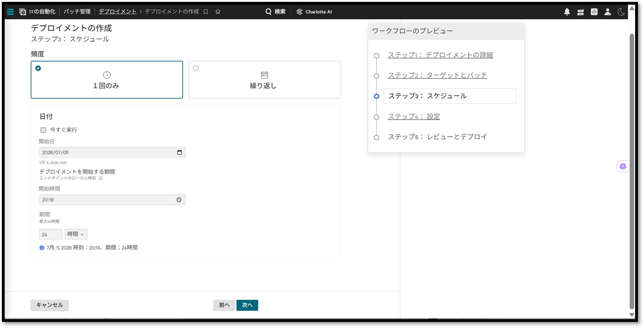The image size is (644, 328).
Task: Click the 期間 number field showing 24
Action: click(50, 234)
